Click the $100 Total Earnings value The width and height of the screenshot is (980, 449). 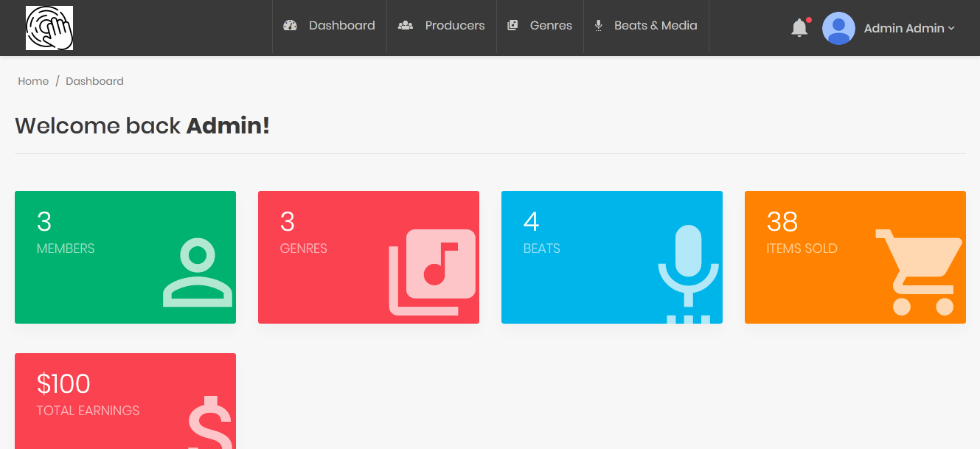click(x=63, y=384)
